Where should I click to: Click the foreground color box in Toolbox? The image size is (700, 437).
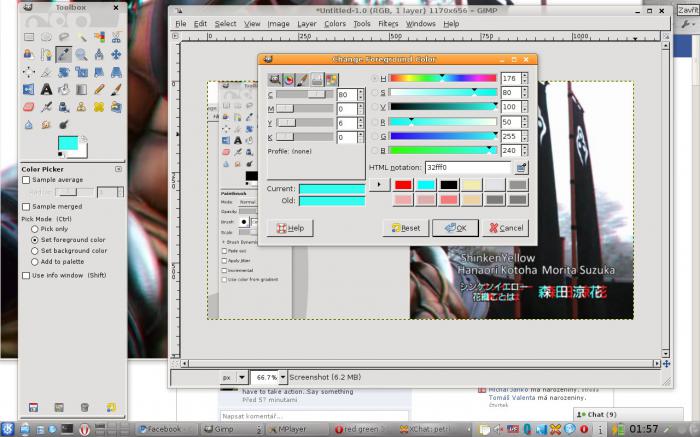(68, 143)
